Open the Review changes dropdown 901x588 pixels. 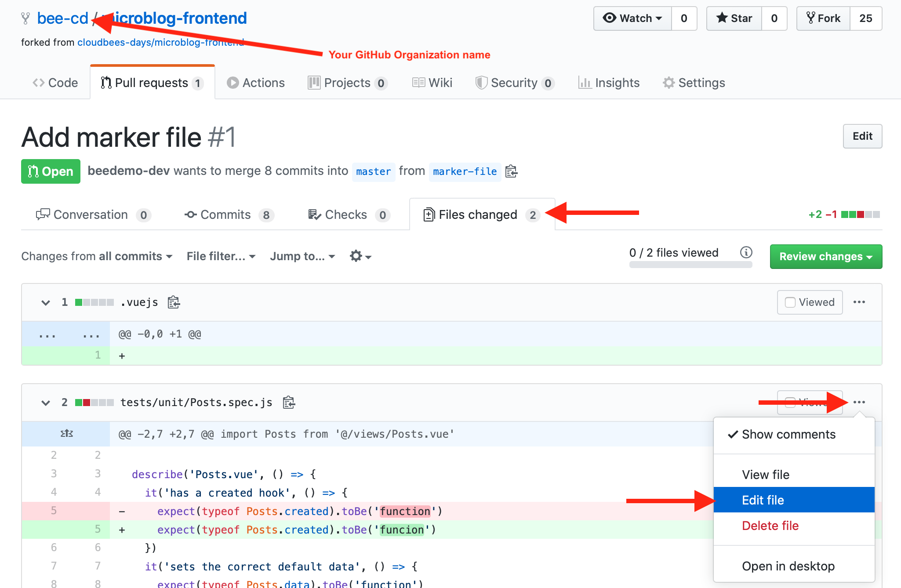pyautogui.click(x=826, y=257)
